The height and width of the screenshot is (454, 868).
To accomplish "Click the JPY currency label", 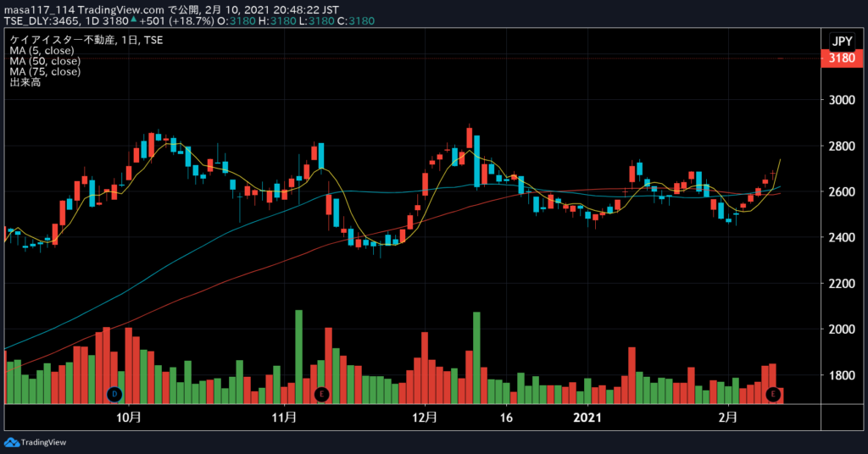I will tap(842, 41).
